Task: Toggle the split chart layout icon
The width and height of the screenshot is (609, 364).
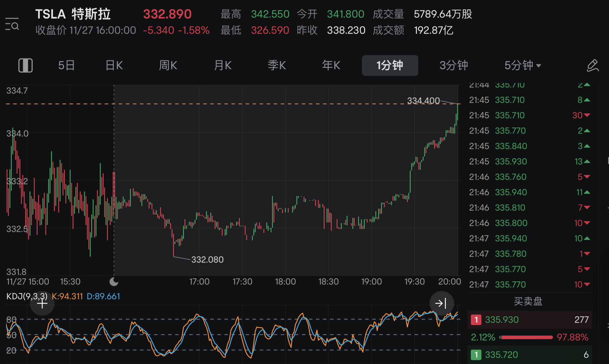Action: (x=26, y=65)
